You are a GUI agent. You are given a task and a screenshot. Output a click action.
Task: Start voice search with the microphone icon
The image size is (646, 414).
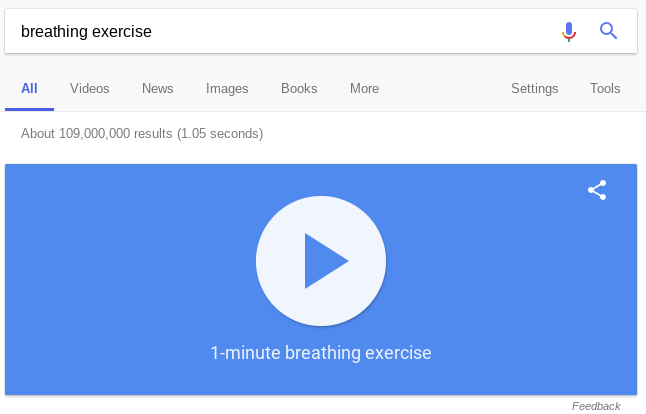pyautogui.click(x=569, y=31)
